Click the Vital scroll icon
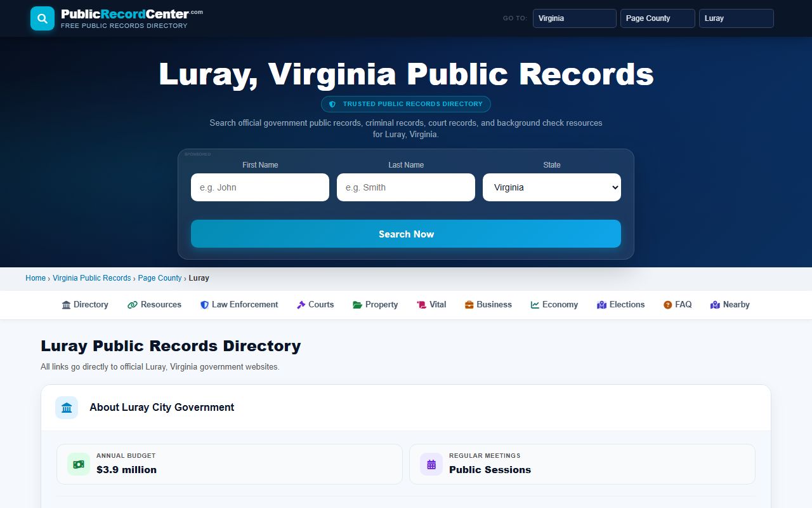Screen dimensions: 812x508 421,305
